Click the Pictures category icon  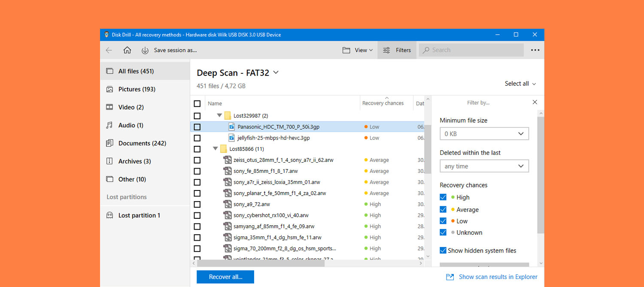[x=110, y=89]
